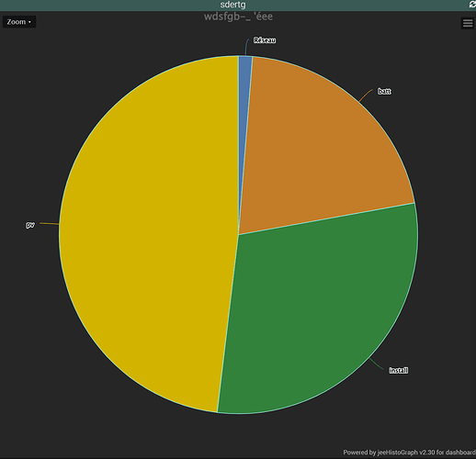Click the Réseau label connector line
Image resolution: width=476 pixels, height=459 pixels.
click(246, 47)
